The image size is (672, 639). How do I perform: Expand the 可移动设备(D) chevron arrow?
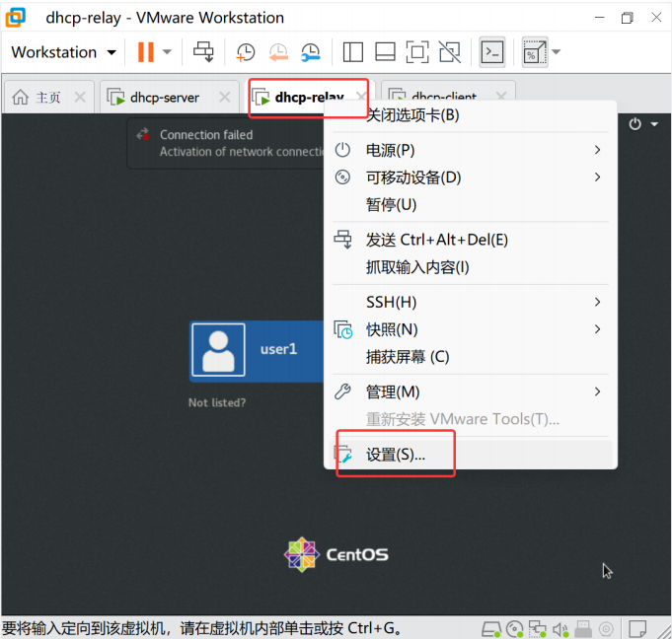[x=597, y=177]
